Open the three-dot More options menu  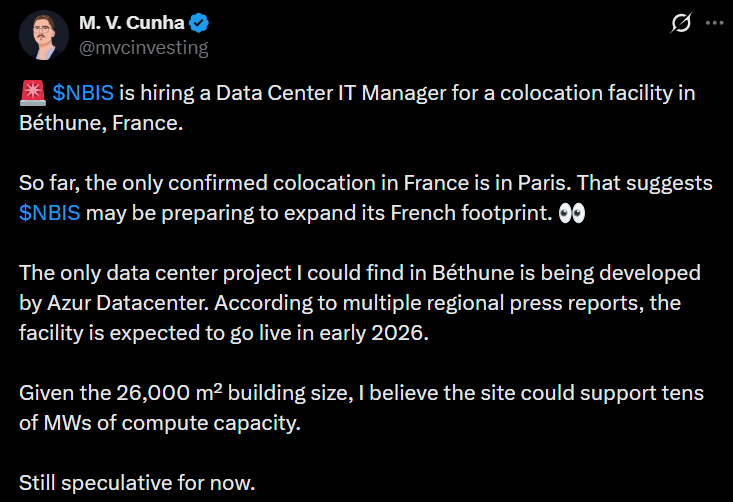click(x=711, y=23)
